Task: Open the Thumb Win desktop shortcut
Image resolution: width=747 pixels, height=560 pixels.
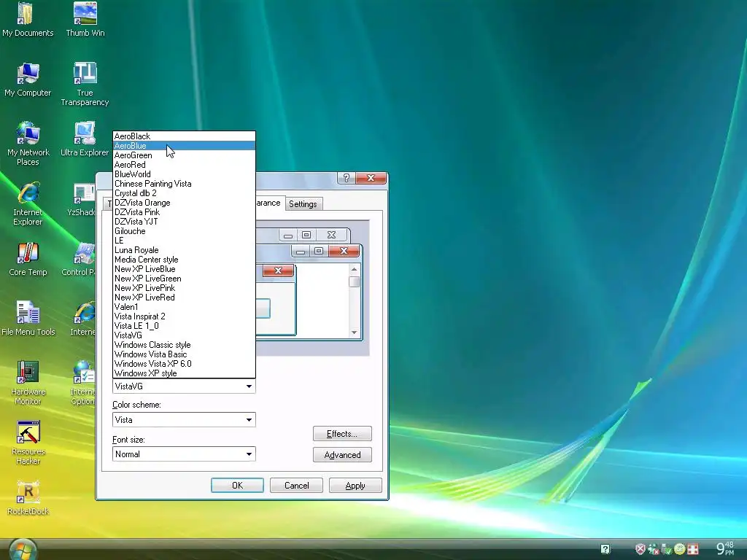Action: [x=85, y=20]
